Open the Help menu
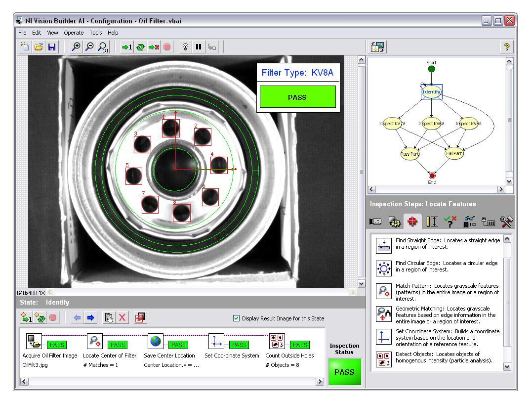 tap(113, 33)
